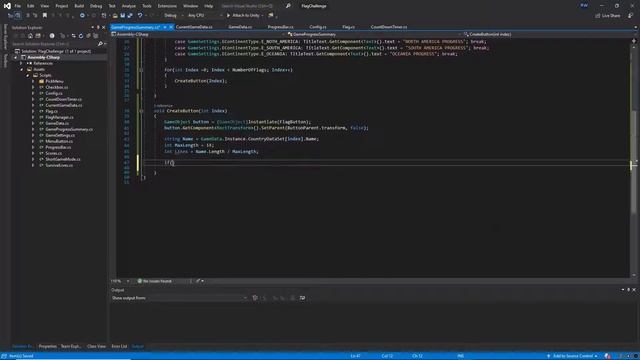640x360 pixels.
Task: Select Config.cs in Solution Explorer
Action: point(54,93)
